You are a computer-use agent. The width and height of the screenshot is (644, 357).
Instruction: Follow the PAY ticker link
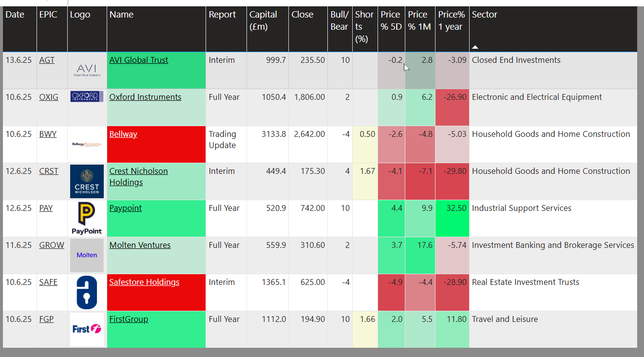(46, 208)
